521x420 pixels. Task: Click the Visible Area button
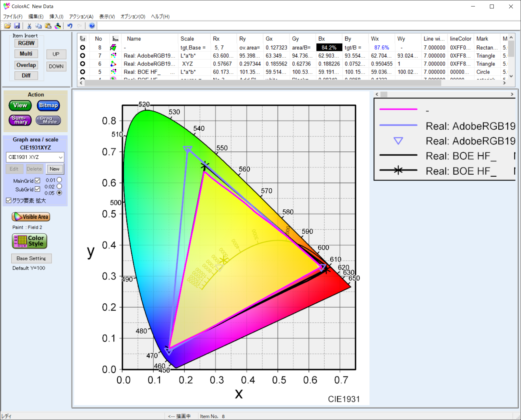click(x=31, y=217)
